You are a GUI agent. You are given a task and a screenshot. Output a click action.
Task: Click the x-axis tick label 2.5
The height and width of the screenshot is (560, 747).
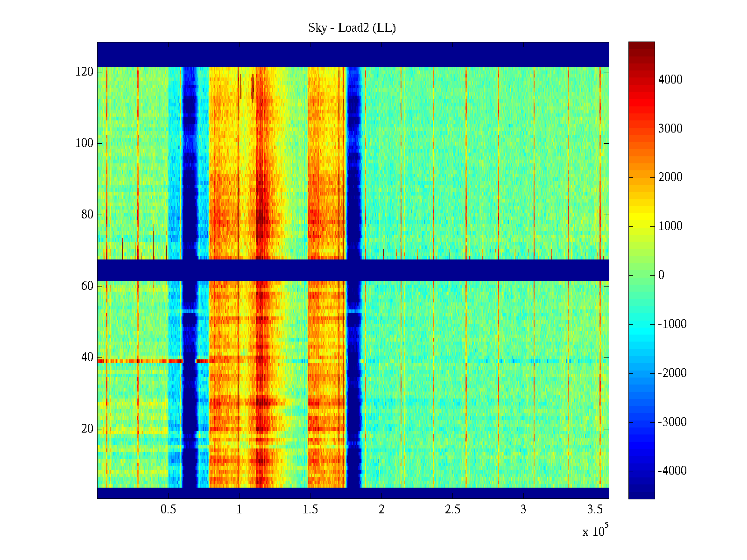[x=452, y=510]
